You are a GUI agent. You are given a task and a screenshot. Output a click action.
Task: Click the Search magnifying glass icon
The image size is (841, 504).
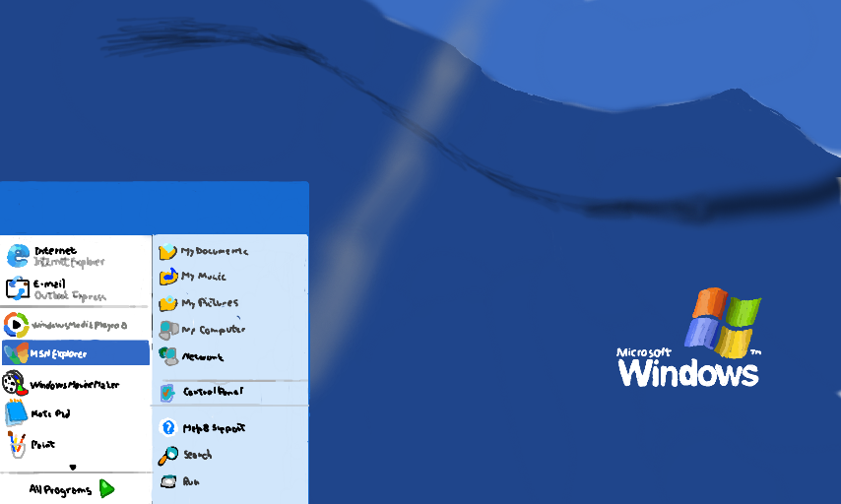click(167, 455)
